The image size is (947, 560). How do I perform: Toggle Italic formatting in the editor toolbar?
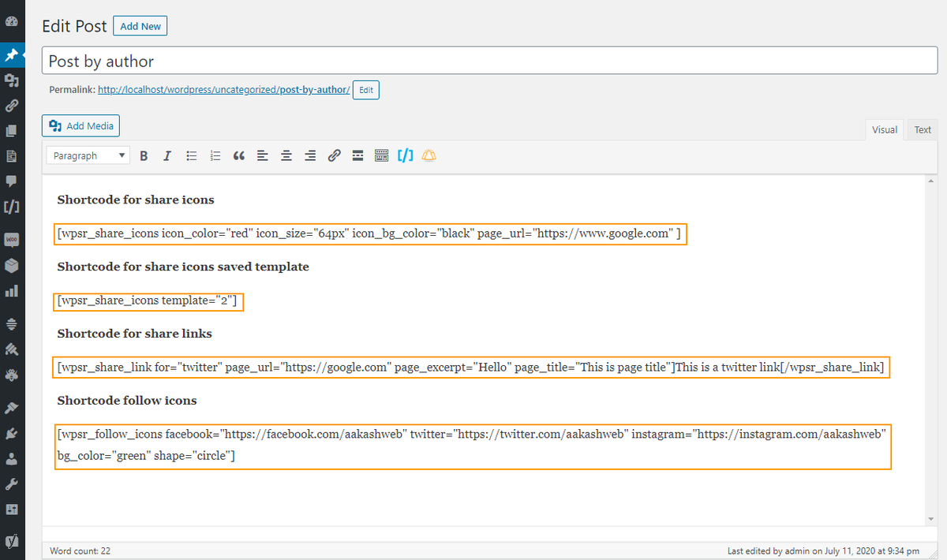pos(167,156)
